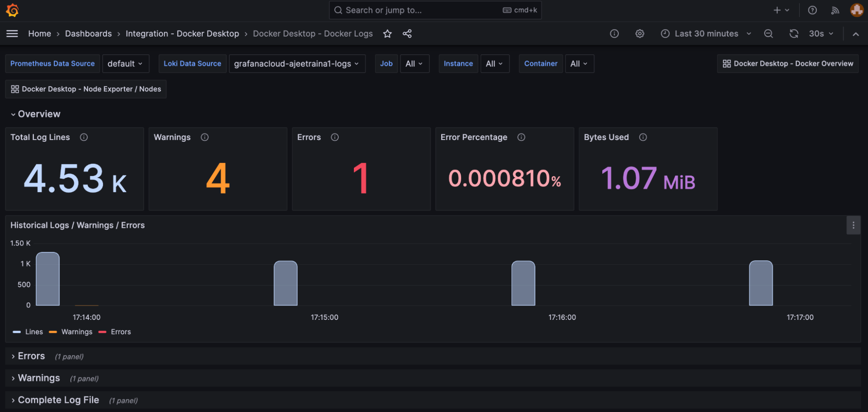Click the refresh dashboard icon
Viewport: 868px width, 412px height.
[x=794, y=33]
